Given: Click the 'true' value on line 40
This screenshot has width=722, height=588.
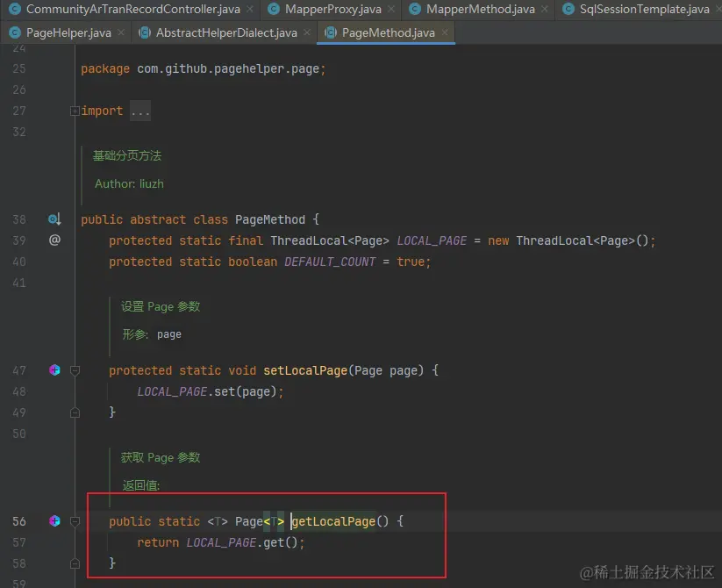Looking at the screenshot, I should point(411,262).
